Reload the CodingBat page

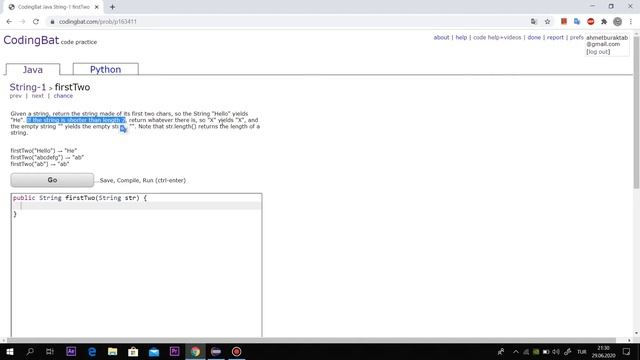click(36, 22)
